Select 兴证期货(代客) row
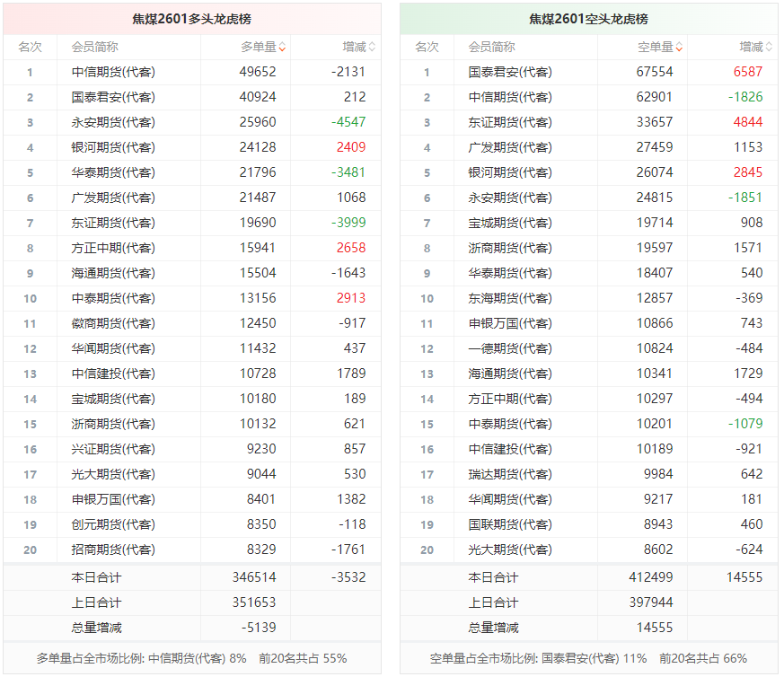The image size is (784, 677). [x=192, y=449]
